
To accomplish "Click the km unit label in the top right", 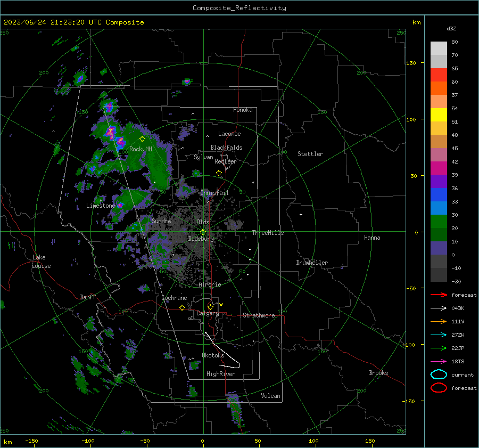I will pos(416,22).
